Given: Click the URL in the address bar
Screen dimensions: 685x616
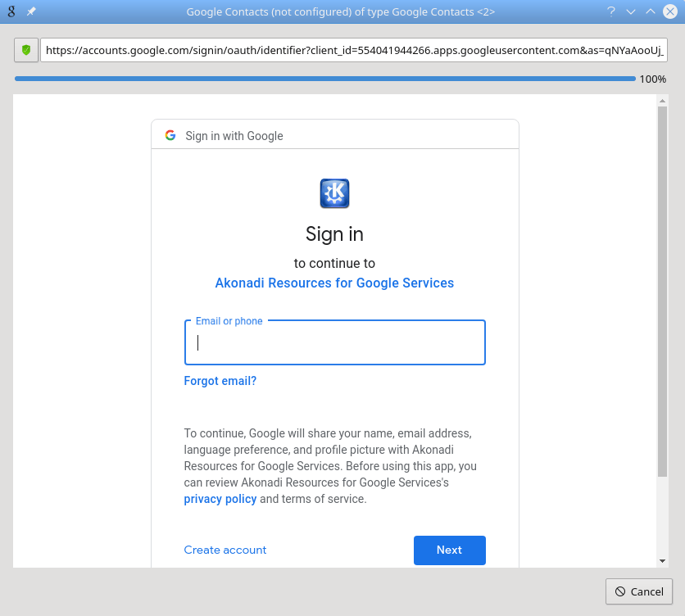Looking at the screenshot, I should (352, 49).
